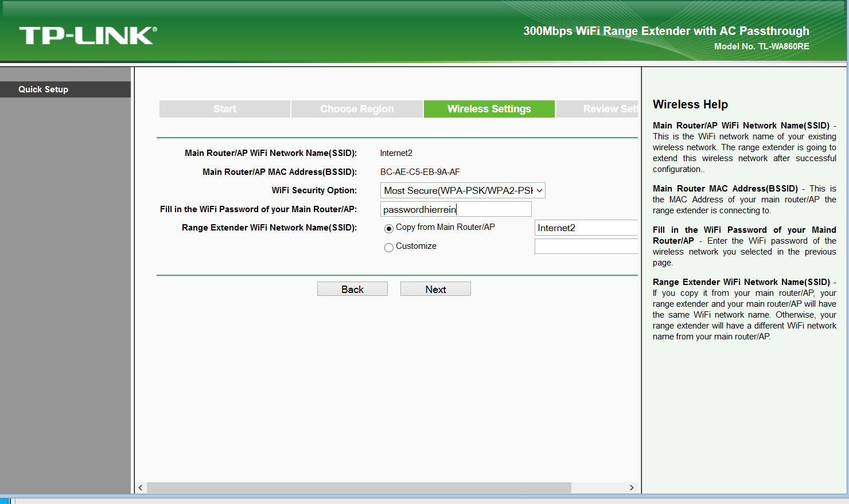Image resolution: width=849 pixels, height=504 pixels.
Task: Click the Back button
Action: [x=352, y=289]
